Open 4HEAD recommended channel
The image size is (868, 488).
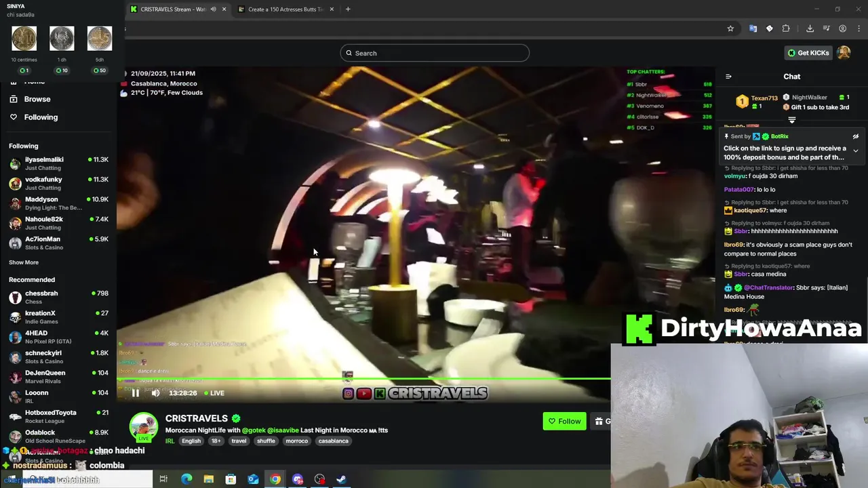point(58,337)
